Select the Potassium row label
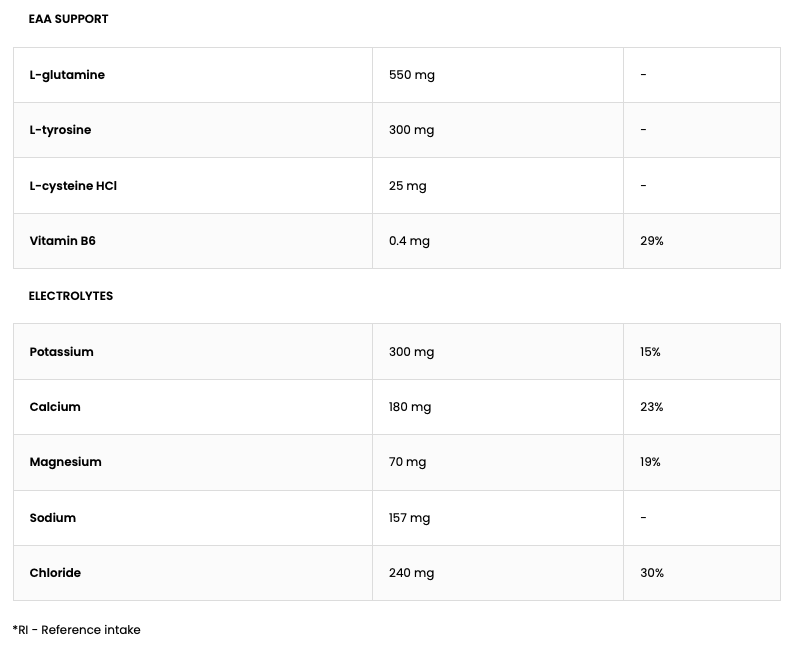Viewport: 790px width, 653px height. [61, 352]
